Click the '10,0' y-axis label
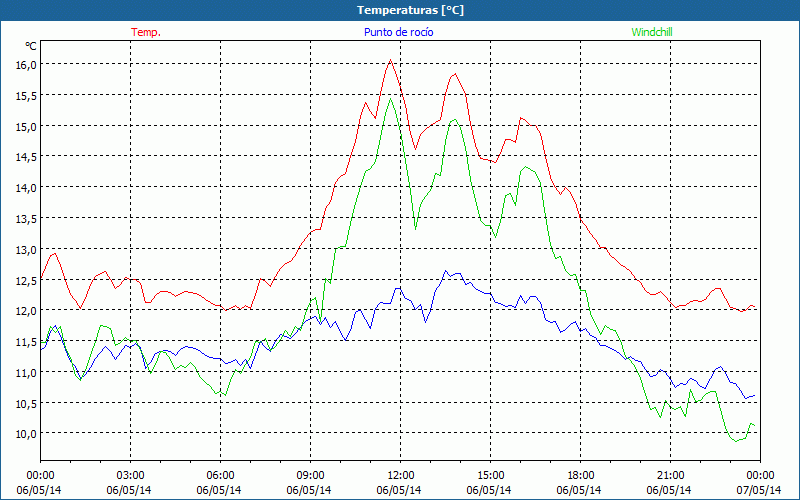 pos(26,434)
